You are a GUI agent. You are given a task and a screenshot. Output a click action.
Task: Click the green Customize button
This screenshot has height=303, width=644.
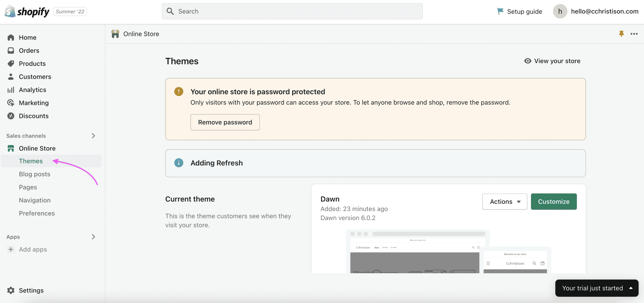coord(554,201)
